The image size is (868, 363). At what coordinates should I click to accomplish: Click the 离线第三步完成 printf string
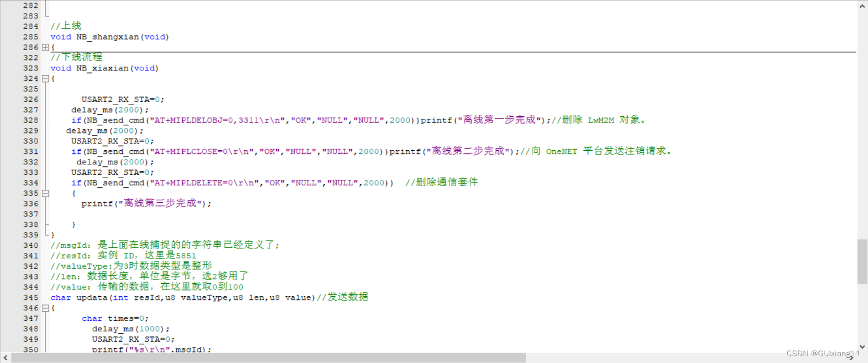click(160, 203)
